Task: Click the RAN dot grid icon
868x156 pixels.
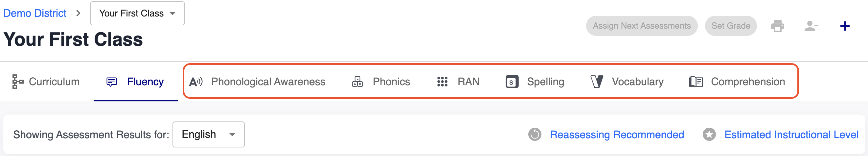Action: click(x=442, y=82)
